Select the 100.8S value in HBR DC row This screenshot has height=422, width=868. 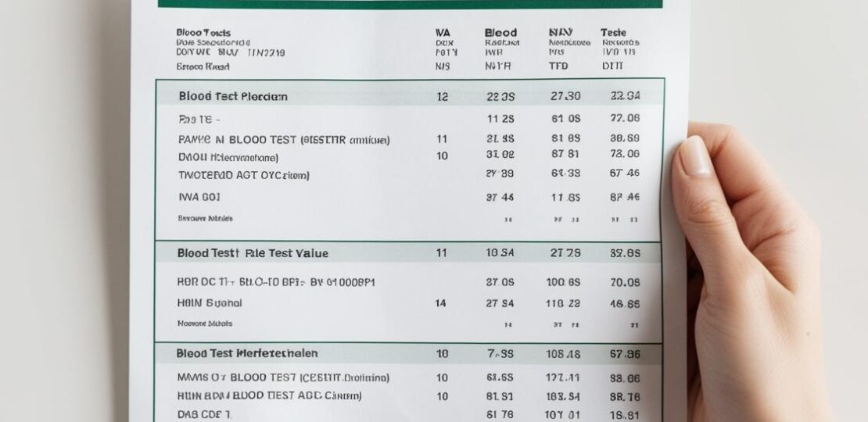tap(562, 282)
